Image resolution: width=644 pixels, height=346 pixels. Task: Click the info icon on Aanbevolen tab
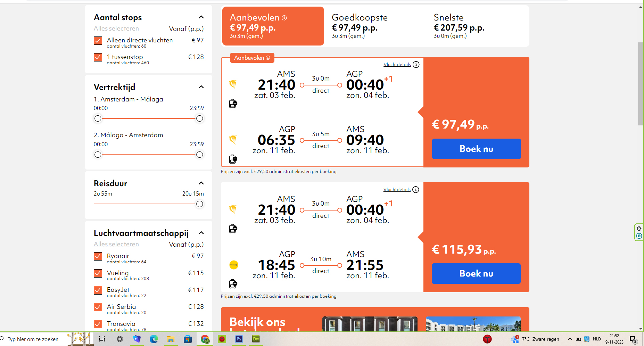(284, 18)
